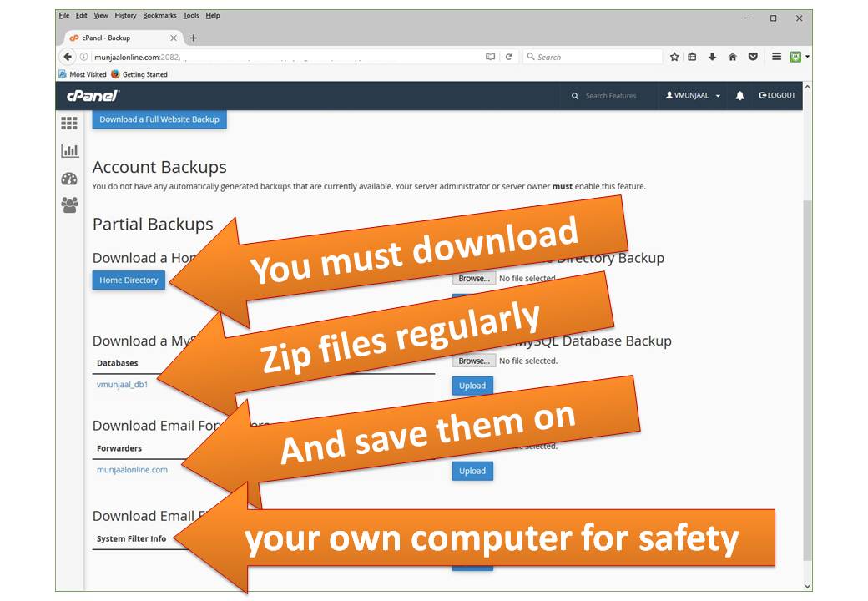Open Most Visited bookmarks item
The image size is (868, 601).
[x=83, y=74]
